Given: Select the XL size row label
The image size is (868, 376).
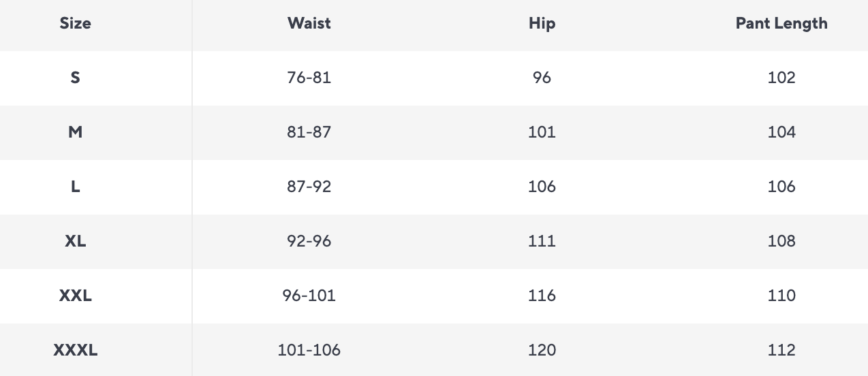Looking at the screenshot, I should click(x=75, y=241).
